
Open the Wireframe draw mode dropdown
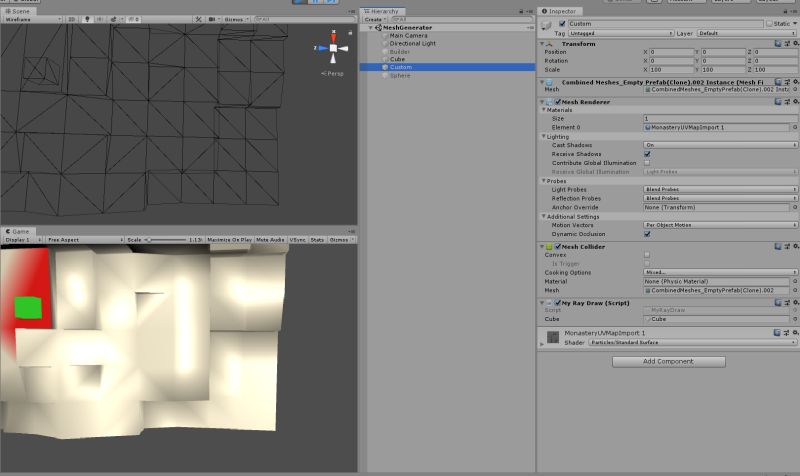(x=32, y=19)
